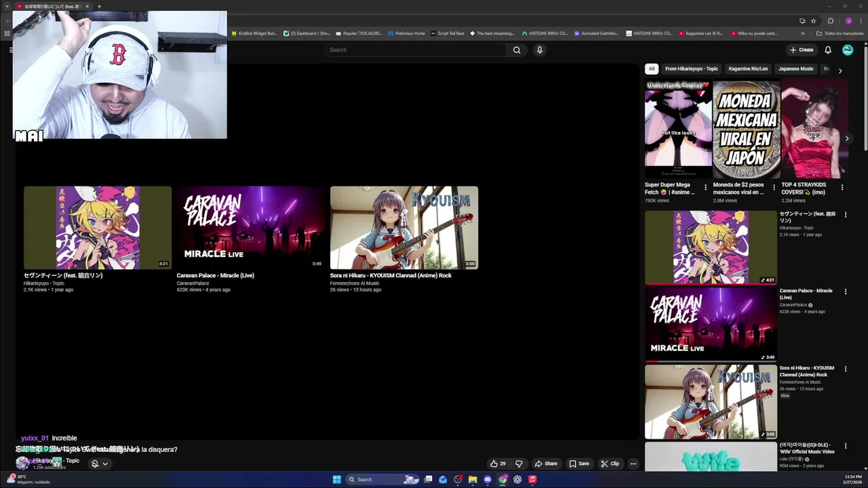Like the video with 29 likes
Screen dimensions: 868x488
tap(498, 464)
